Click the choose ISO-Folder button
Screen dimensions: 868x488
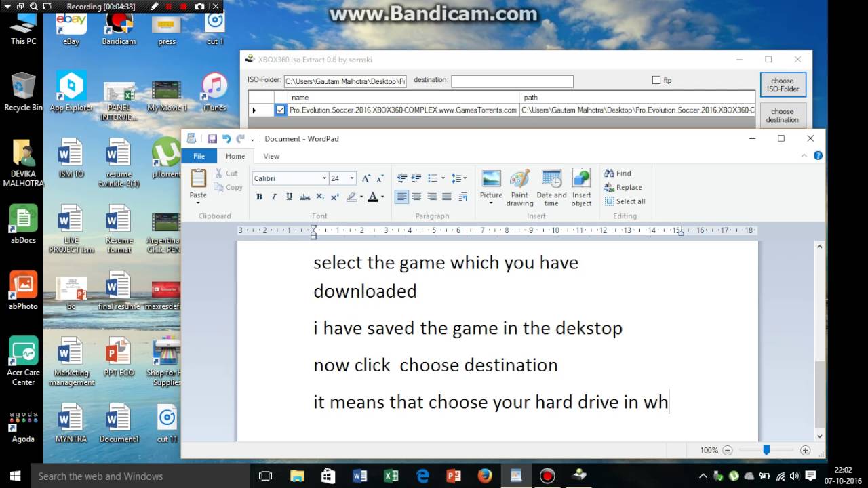(783, 85)
